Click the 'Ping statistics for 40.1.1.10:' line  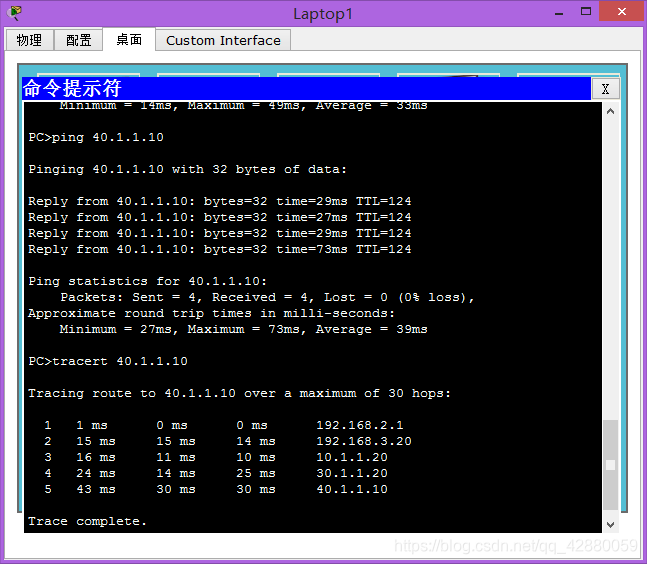click(147, 281)
